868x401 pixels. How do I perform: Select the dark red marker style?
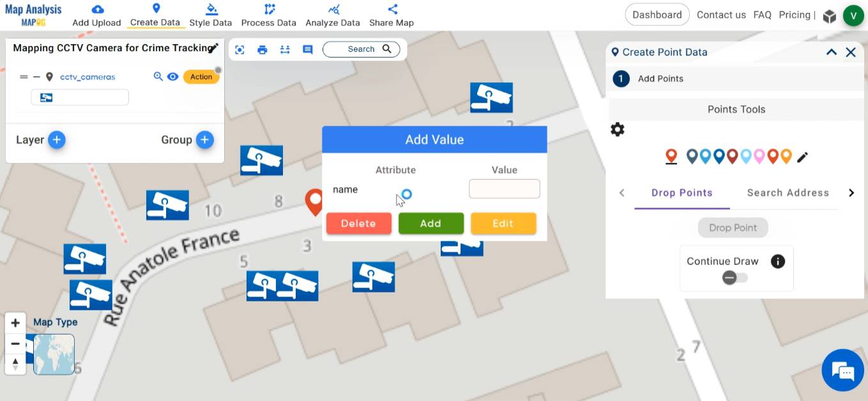point(732,156)
